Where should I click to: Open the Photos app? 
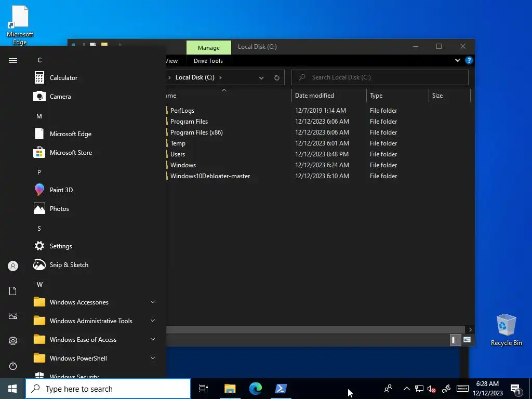[59, 209]
